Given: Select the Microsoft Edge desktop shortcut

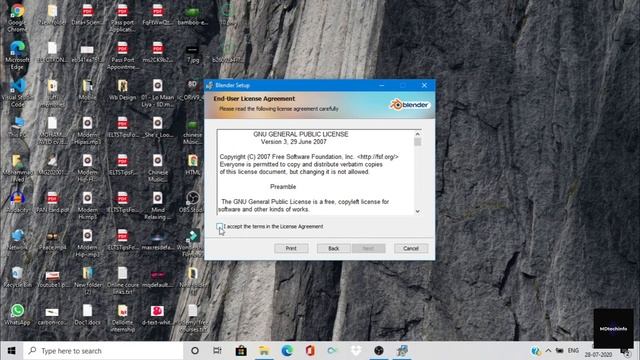Looking at the screenshot, I should pos(17,55).
